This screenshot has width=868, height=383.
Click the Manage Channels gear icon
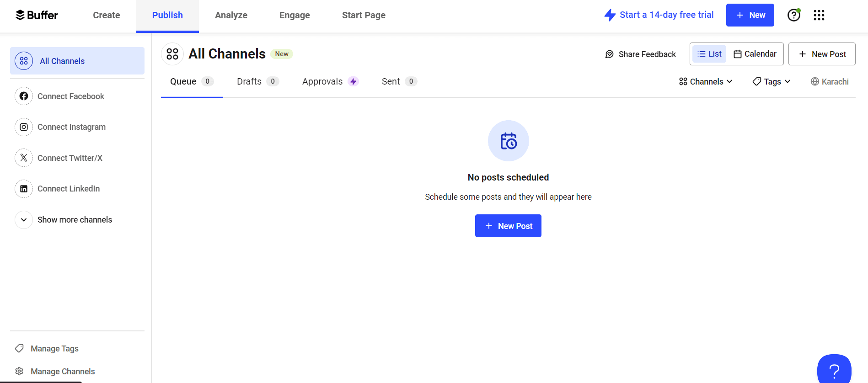tap(19, 371)
